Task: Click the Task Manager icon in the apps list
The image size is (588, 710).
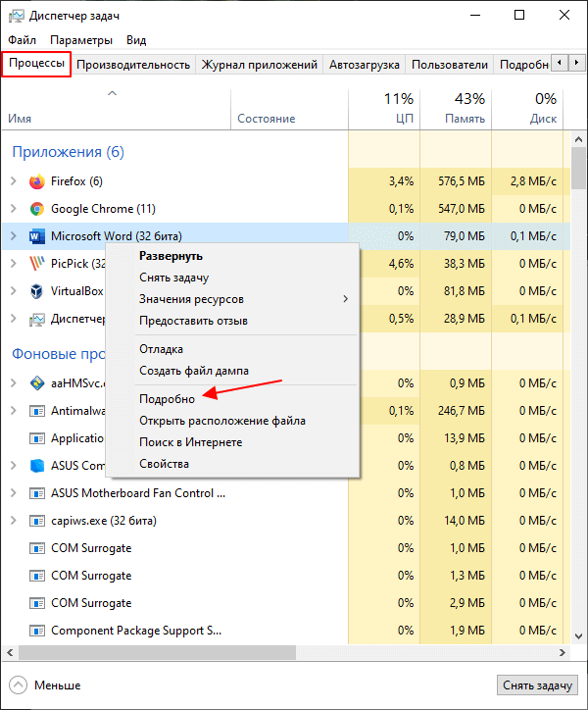Action: pyautogui.click(x=37, y=320)
